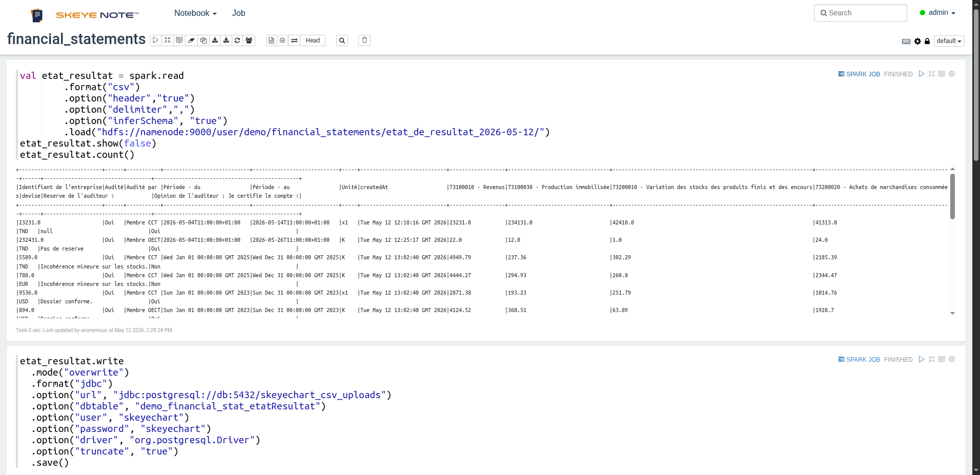This screenshot has height=475, width=980.
Task: Click scroll-down arrow of the output panel
Action: coord(952,313)
